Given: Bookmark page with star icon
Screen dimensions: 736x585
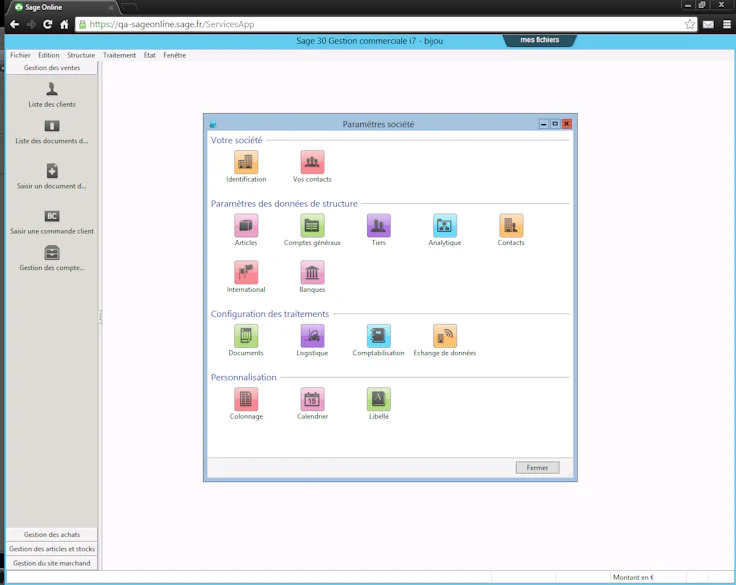Looking at the screenshot, I should tap(690, 24).
